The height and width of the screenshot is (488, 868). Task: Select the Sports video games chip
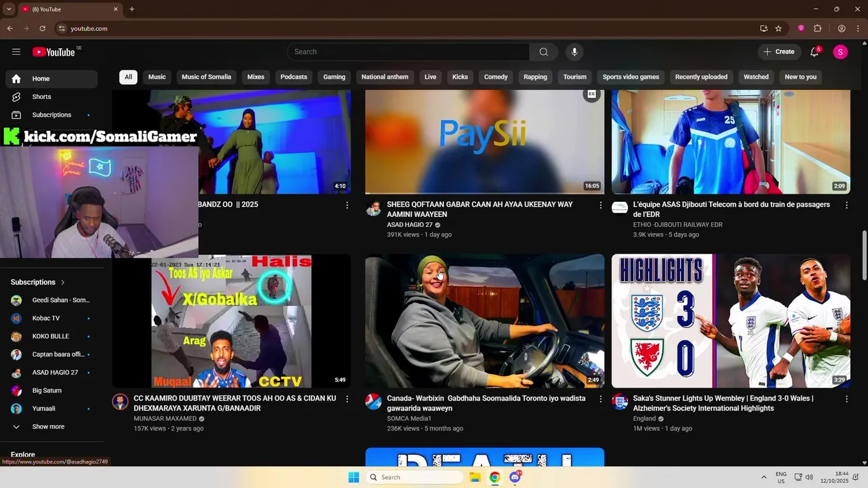tap(631, 77)
